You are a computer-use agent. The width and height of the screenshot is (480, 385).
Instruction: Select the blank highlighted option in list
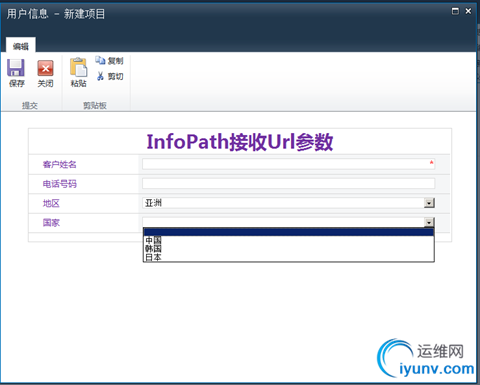pyautogui.click(x=289, y=232)
